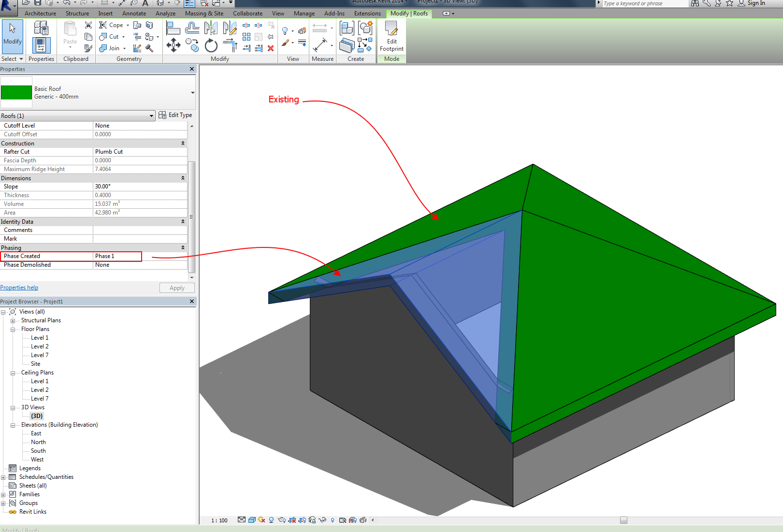Open the Manage menu tab

[304, 13]
